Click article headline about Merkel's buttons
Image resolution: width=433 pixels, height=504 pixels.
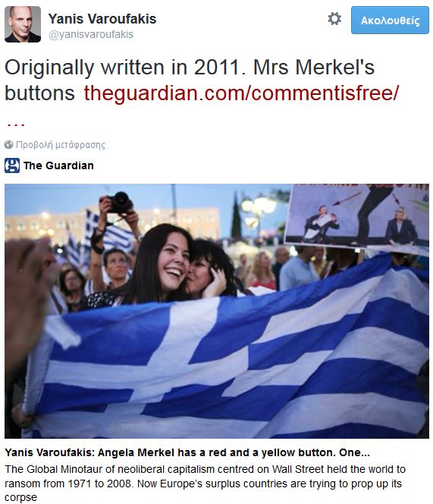187,452
